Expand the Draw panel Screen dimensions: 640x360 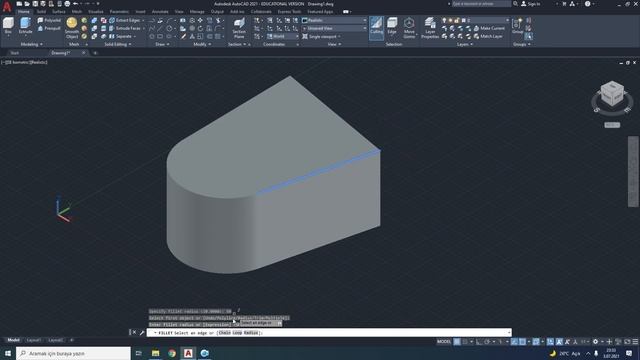point(162,44)
